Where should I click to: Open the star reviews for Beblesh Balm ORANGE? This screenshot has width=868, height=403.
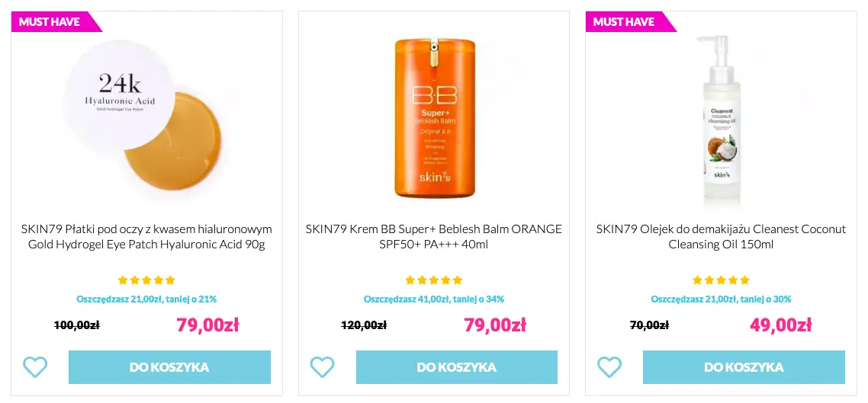(x=433, y=280)
